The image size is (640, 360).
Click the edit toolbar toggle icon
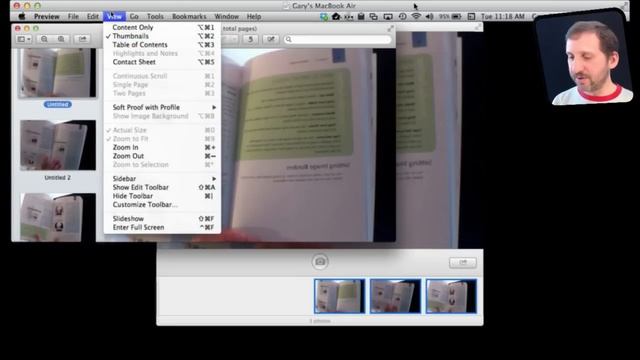click(271, 39)
